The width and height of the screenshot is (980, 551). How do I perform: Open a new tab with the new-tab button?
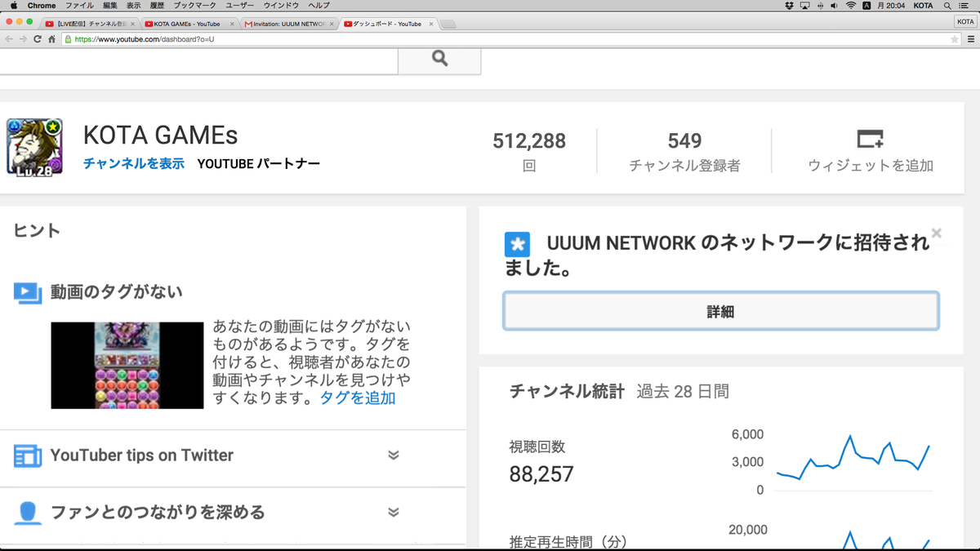click(448, 24)
